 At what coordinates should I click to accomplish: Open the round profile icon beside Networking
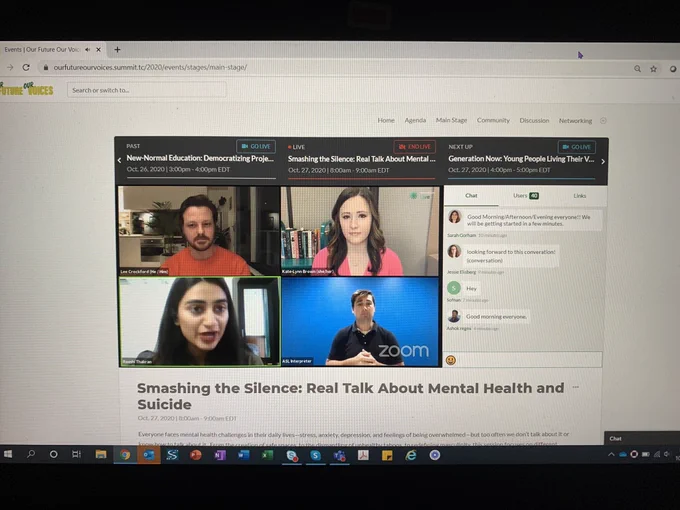tap(603, 121)
